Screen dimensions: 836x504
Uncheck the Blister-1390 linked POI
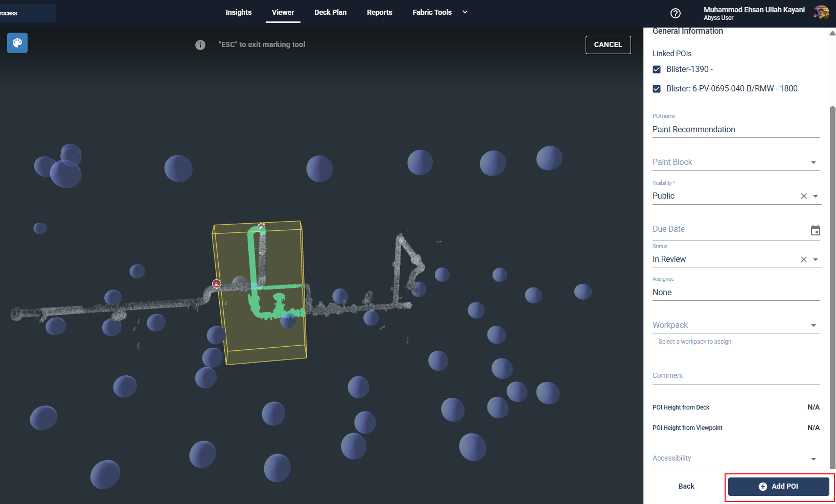coord(657,69)
